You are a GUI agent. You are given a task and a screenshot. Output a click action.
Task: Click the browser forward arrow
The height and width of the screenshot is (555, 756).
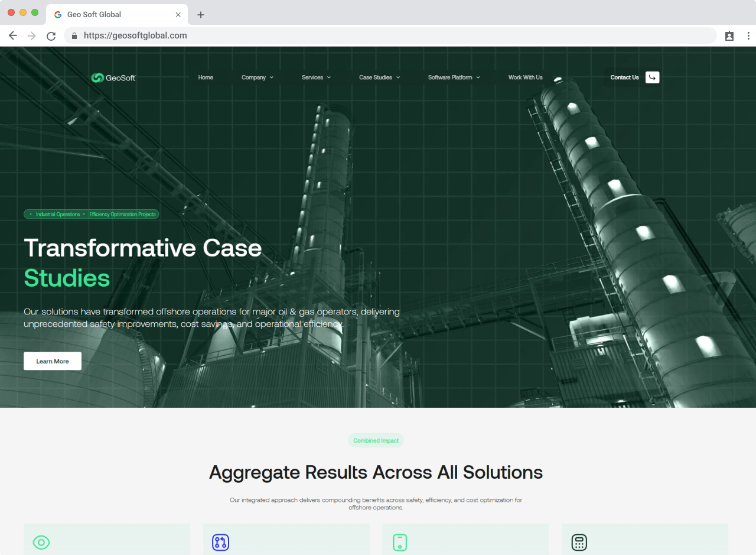tap(32, 36)
